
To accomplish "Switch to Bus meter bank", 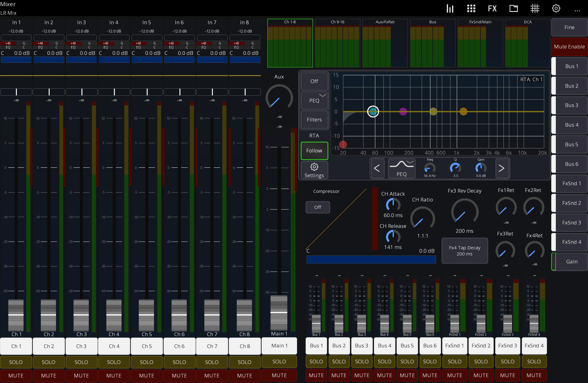I will [432, 43].
